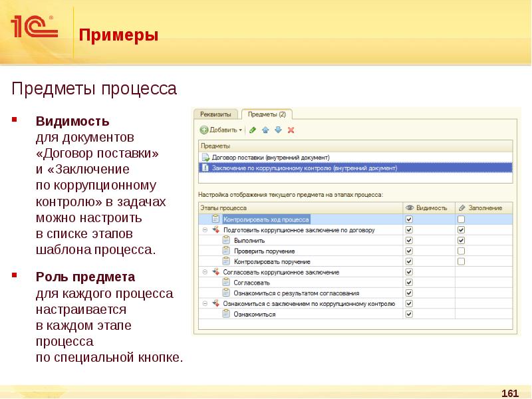
Task: Click pencil icon in Заполнение column header
Action: pos(462,208)
